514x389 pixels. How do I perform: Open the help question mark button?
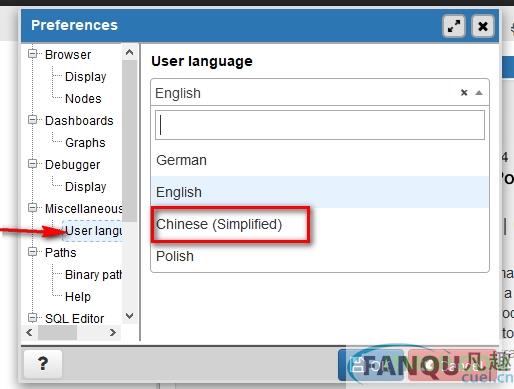coord(43,364)
